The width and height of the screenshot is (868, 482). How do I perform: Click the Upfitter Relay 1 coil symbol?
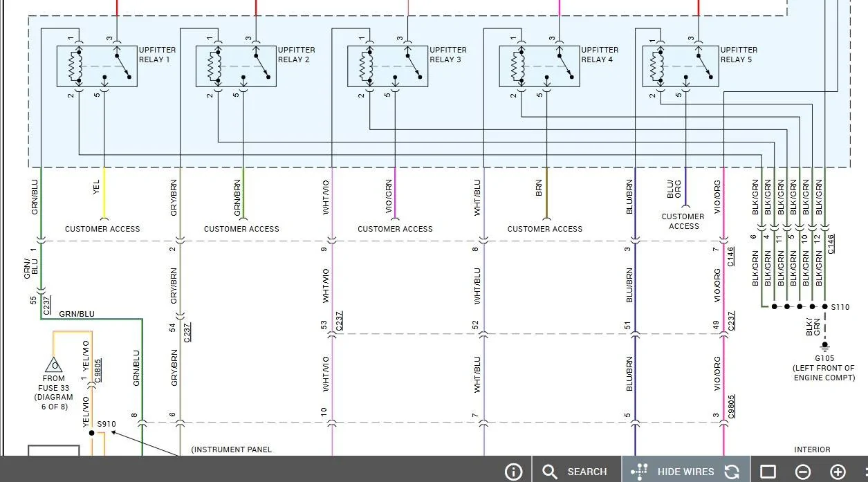(x=77, y=66)
